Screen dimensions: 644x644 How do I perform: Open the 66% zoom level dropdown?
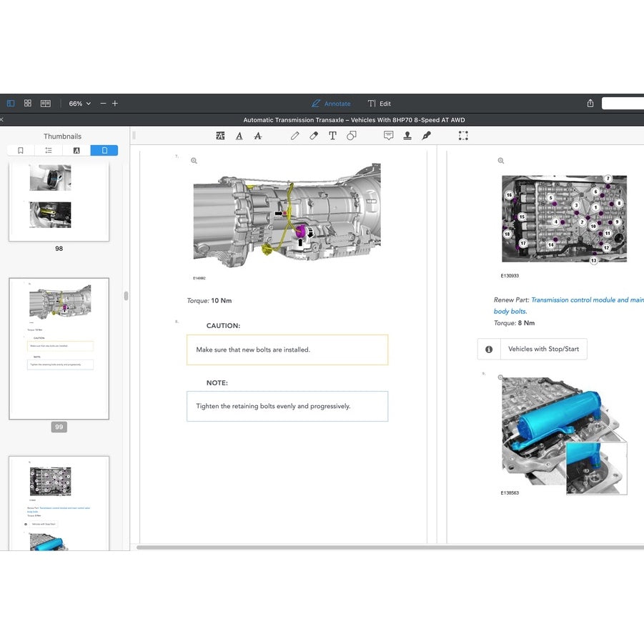[x=79, y=104]
